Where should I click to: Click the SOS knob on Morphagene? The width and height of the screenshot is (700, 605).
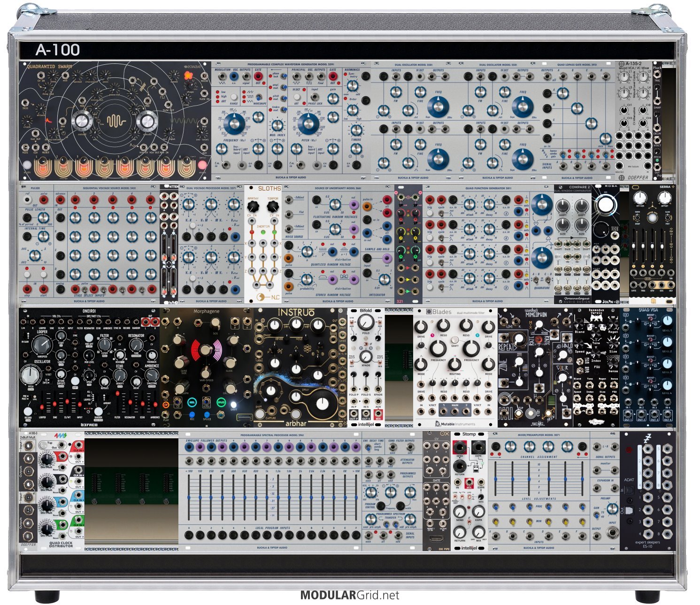pos(215,323)
